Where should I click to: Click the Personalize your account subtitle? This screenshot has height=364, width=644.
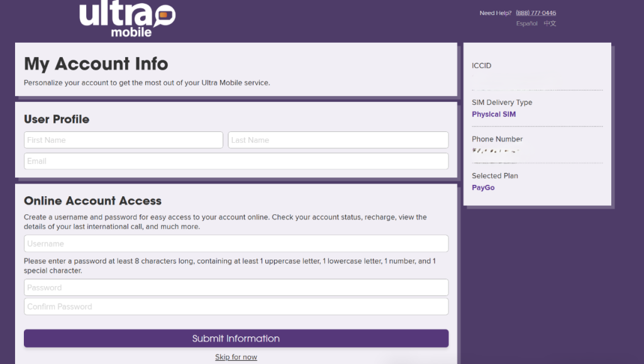point(147,83)
